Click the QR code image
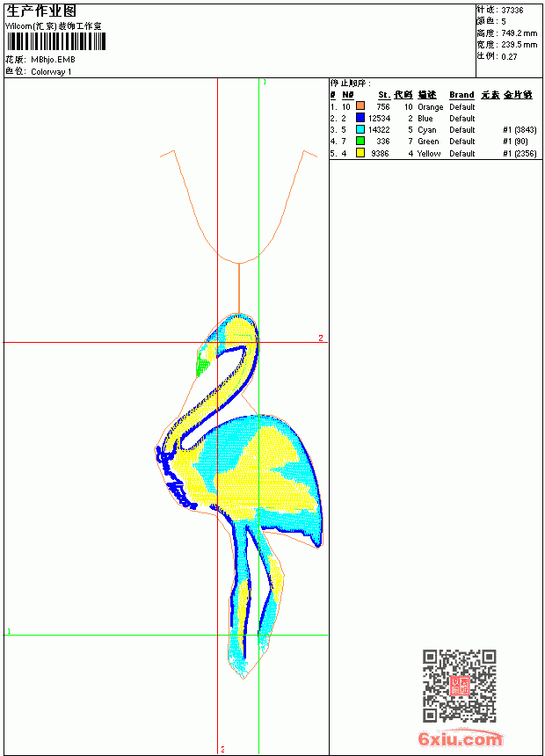This screenshot has height=756, width=545. (x=459, y=686)
